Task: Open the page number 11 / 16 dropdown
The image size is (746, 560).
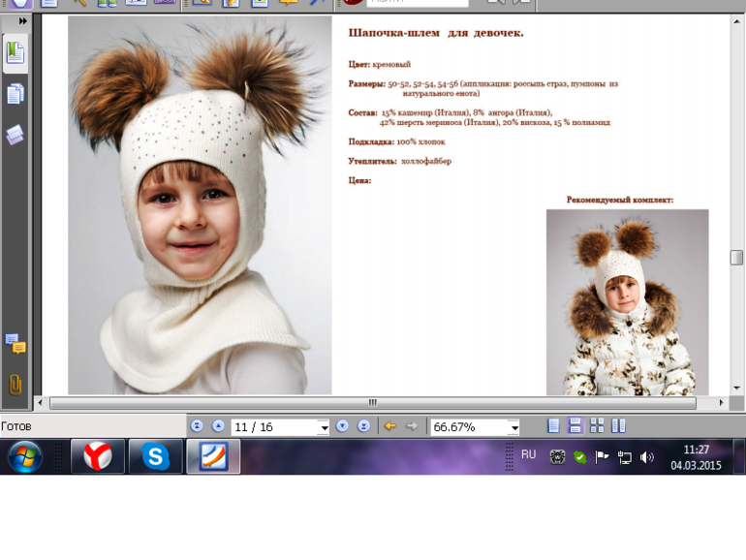Action: point(324,427)
